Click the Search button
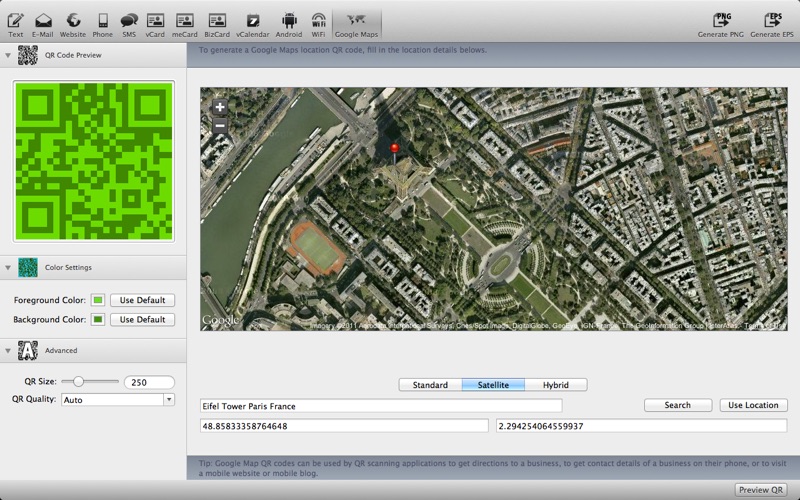The width and height of the screenshot is (800, 500). (x=677, y=405)
